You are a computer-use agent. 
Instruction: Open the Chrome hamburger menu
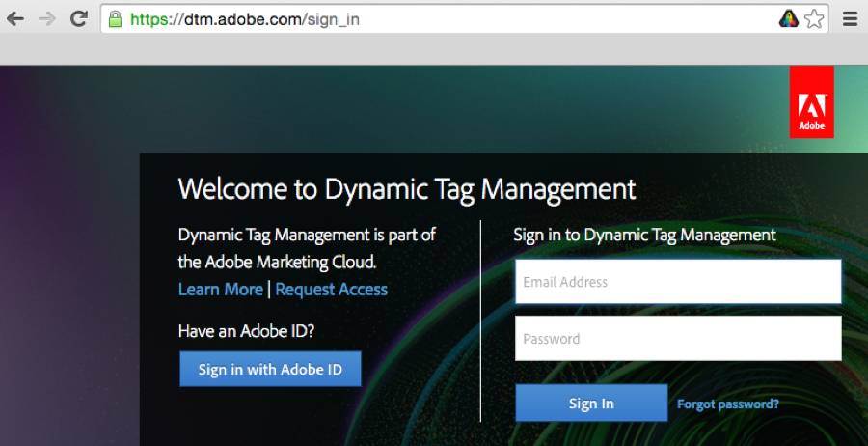(x=850, y=18)
